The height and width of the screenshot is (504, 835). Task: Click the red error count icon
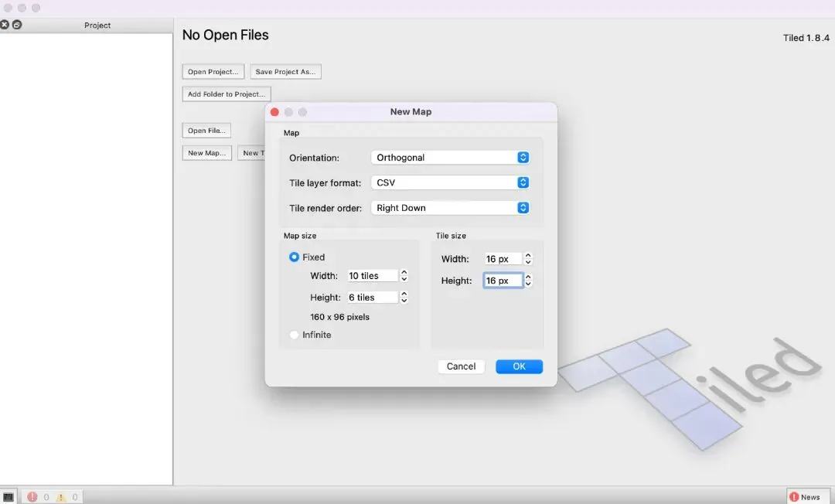coord(32,496)
